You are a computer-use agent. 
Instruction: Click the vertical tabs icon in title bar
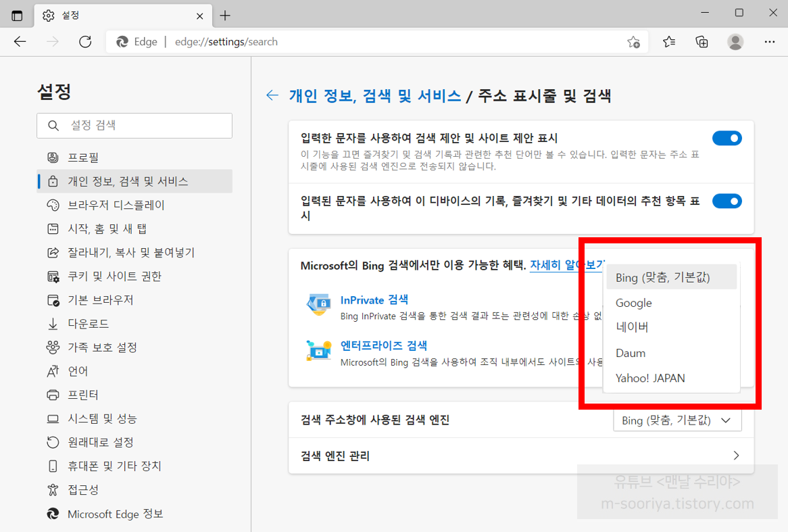[17, 16]
